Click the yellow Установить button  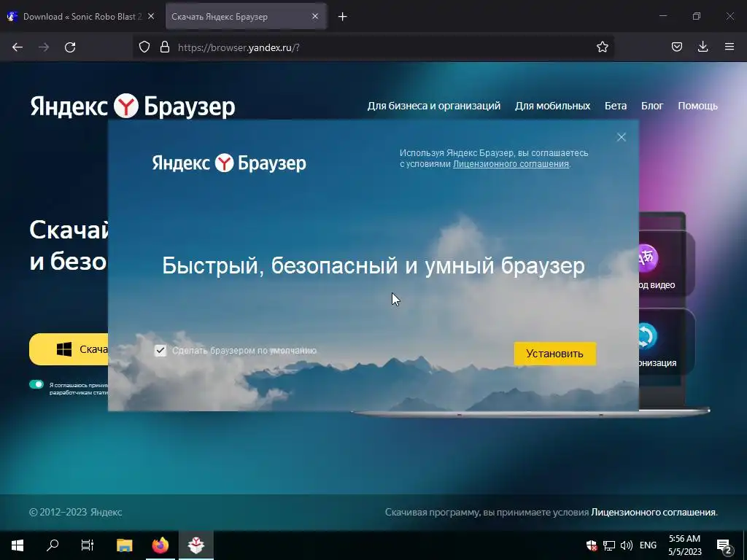coord(554,354)
